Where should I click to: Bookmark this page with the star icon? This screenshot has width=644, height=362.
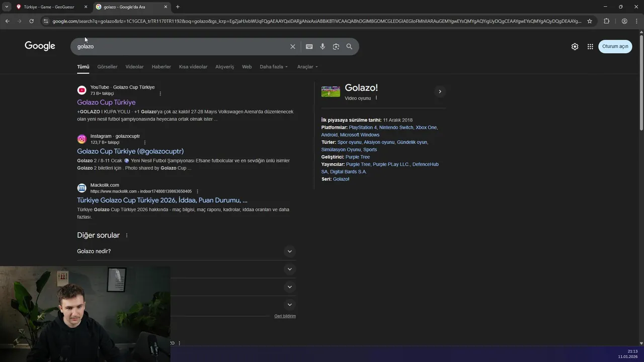click(x=590, y=21)
